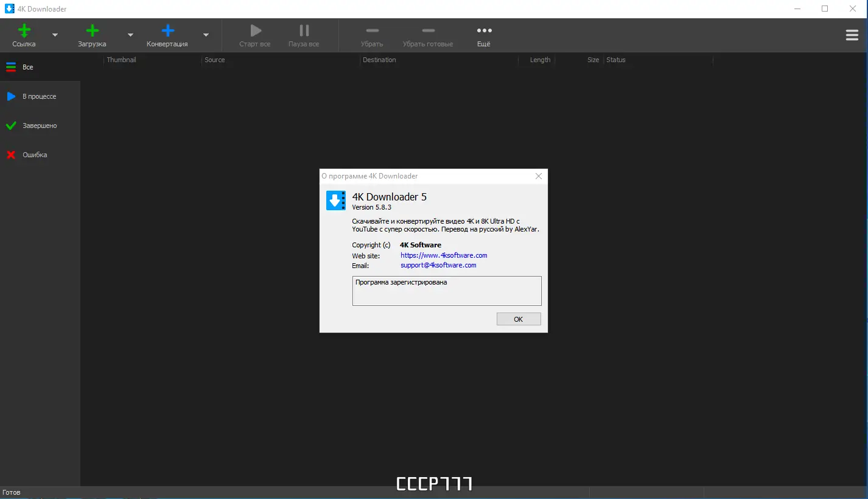
Task: Maximize the 4K Downloader window
Action: (825, 9)
